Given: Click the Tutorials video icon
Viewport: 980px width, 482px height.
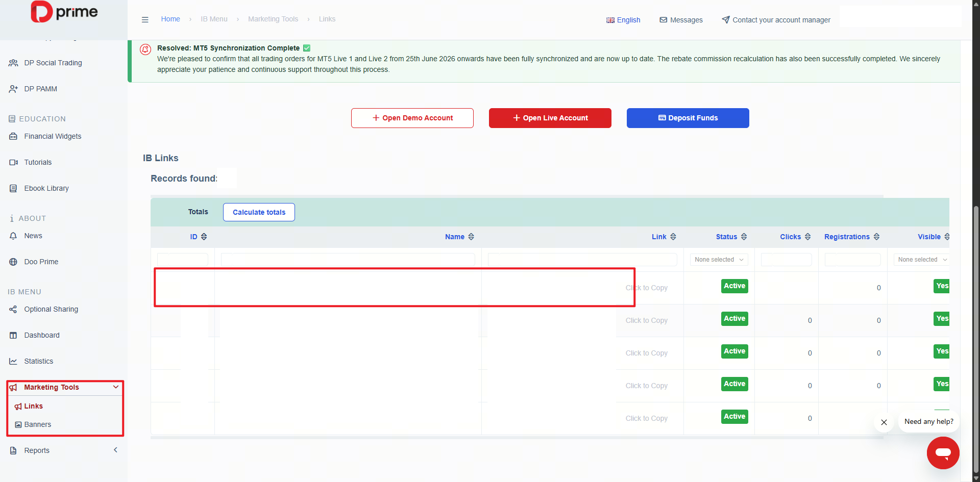Looking at the screenshot, I should [x=13, y=162].
